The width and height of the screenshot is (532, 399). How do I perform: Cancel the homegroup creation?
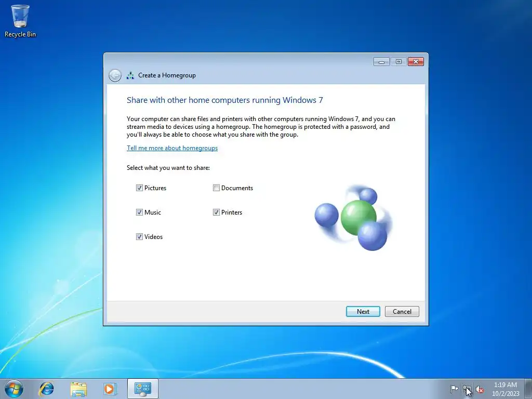click(x=402, y=312)
